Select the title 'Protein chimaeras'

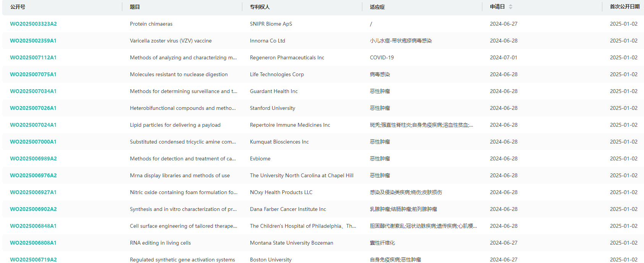151,24
